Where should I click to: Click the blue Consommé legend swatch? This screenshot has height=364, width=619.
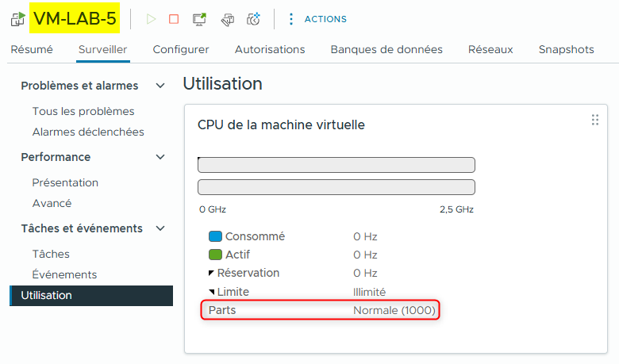tap(215, 236)
